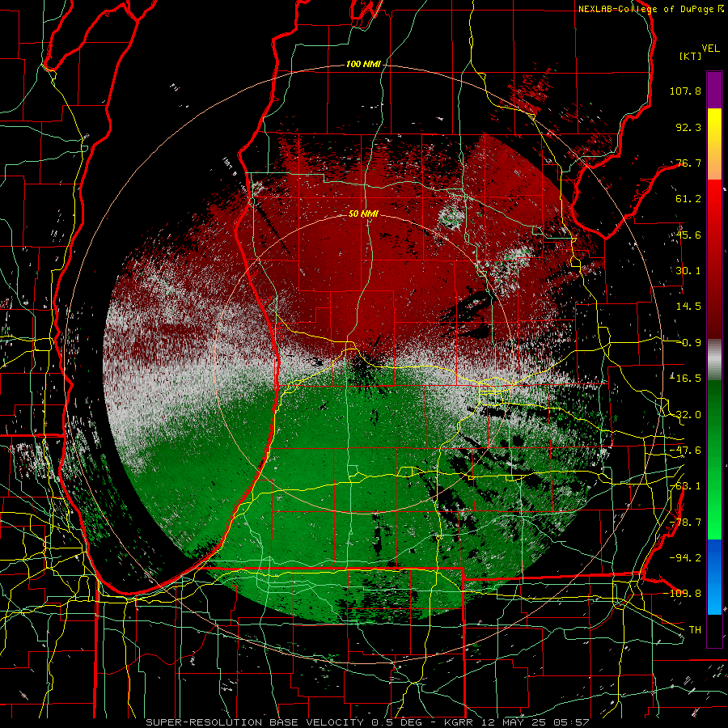The image size is (728, 728).
Task: Click the 92.3 legend value
Action: (x=688, y=127)
